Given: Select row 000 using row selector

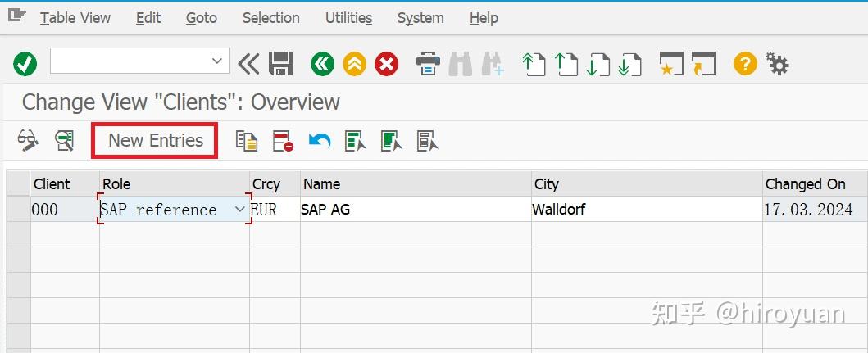Looking at the screenshot, I should [x=18, y=209].
